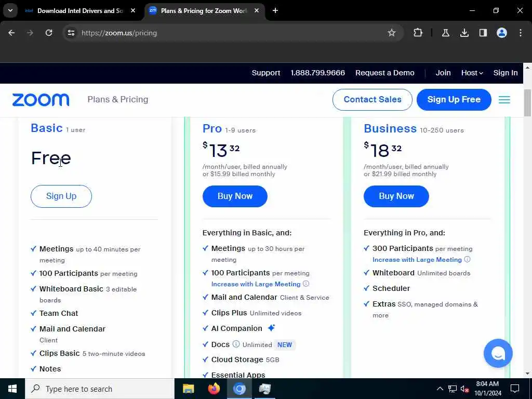Click the network tray icon
532x399 pixels.
pyautogui.click(x=453, y=389)
